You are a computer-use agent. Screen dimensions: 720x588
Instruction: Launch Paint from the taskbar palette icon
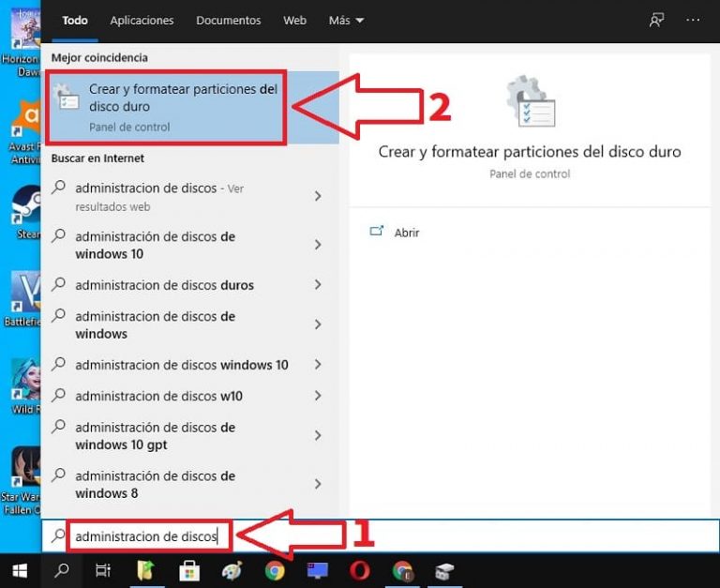(232, 571)
